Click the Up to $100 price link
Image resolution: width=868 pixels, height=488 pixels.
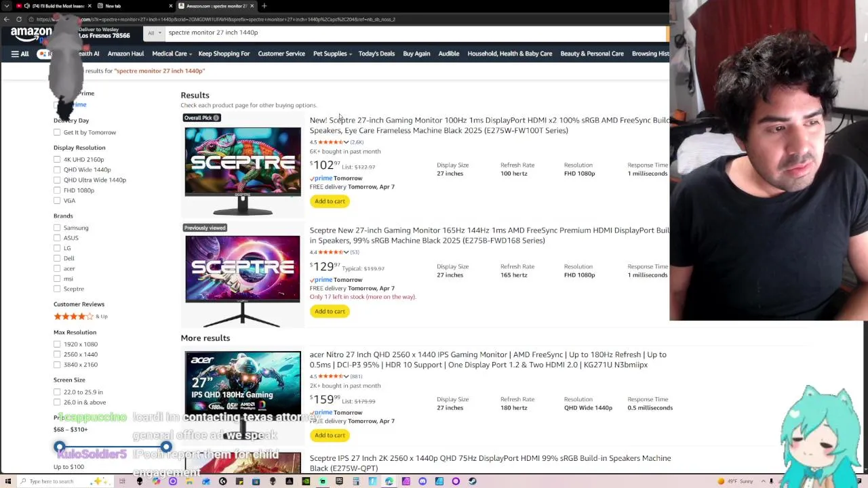[x=68, y=467]
